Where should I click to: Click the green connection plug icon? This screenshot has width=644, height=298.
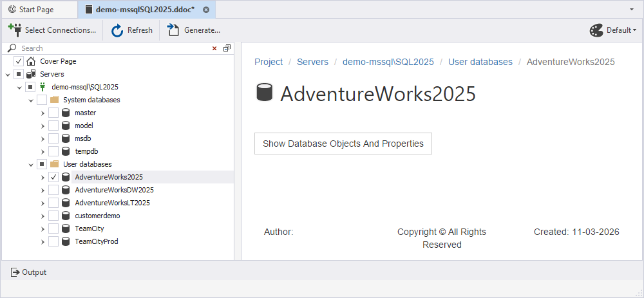pyautogui.click(x=43, y=87)
